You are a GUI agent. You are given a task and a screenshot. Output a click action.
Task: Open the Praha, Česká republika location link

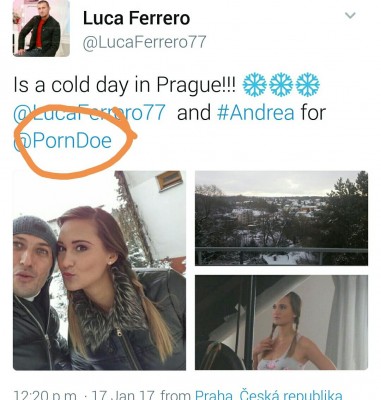click(269, 395)
